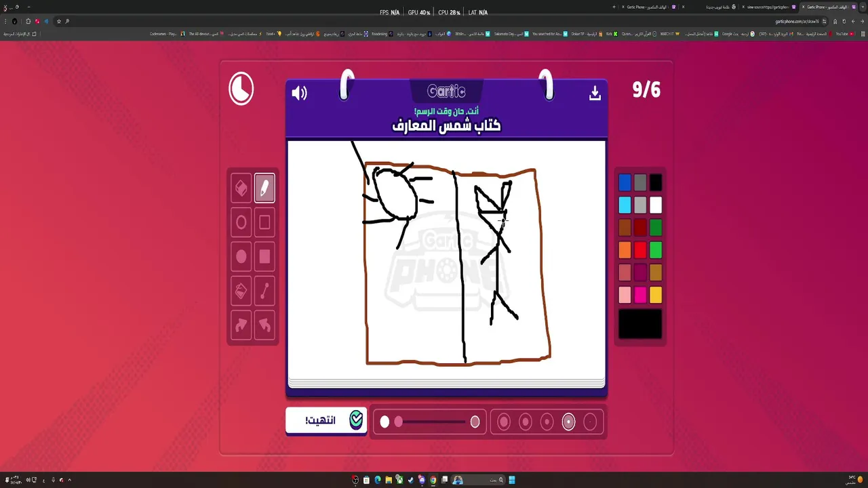Click the prompt text كتاب شمس المعارف
868x488 pixels.
click(446, 125)
